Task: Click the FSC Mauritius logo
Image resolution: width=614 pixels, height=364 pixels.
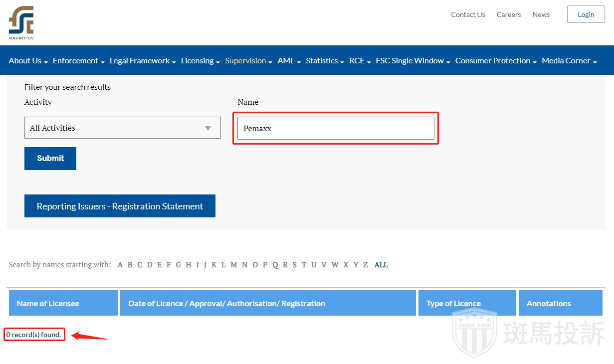Action: [x=21, y=23]
